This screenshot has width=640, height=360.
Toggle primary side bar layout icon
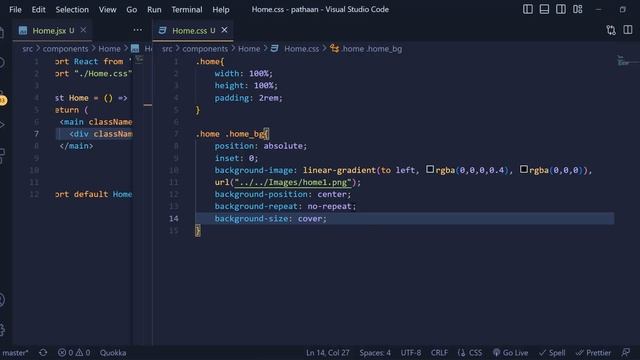528,9
